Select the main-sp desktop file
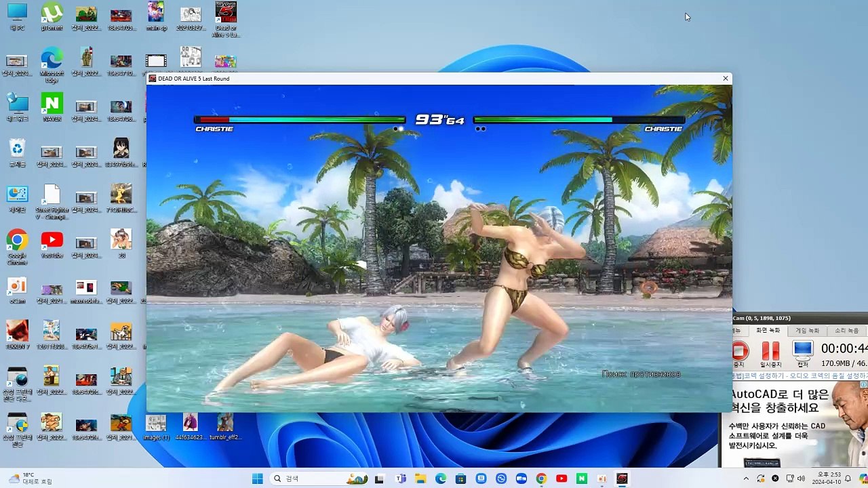The height and width of the screenshot is (488, 868). [156, 16]
